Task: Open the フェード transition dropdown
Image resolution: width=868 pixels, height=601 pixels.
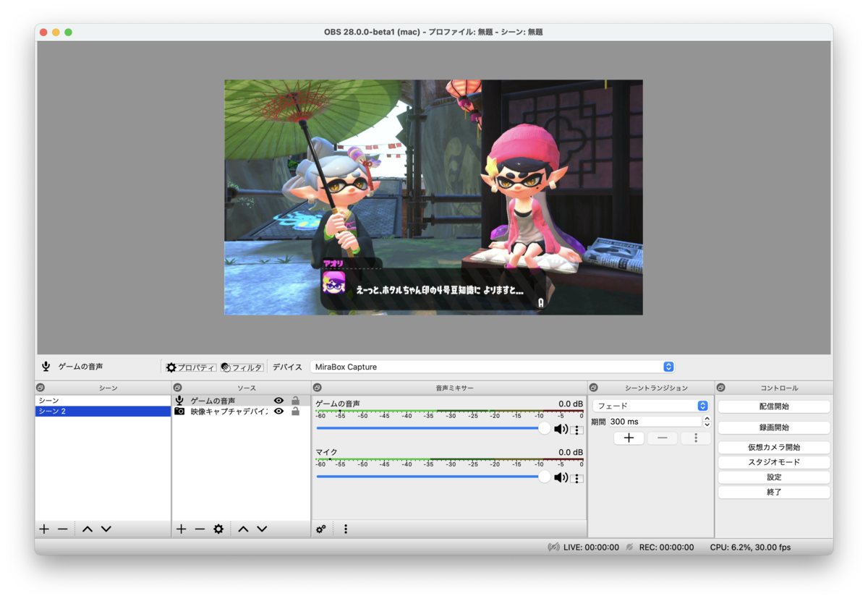Action: (650, 406)
